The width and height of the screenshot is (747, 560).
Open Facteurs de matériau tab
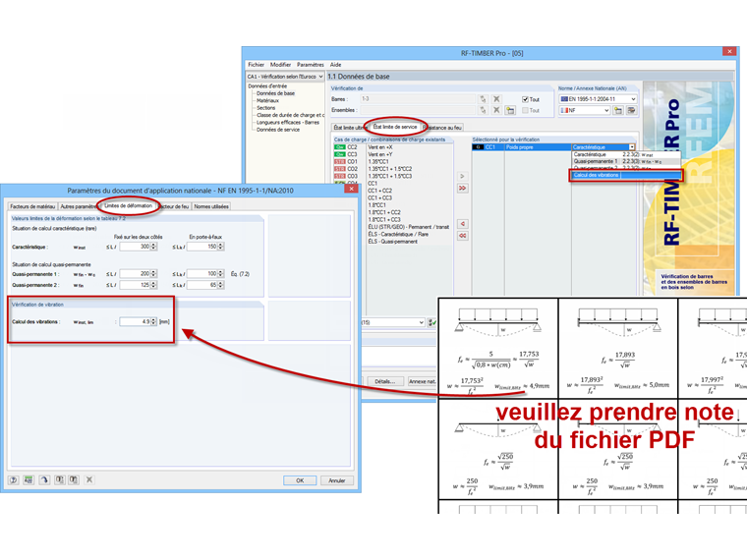[x=32, y=206]
